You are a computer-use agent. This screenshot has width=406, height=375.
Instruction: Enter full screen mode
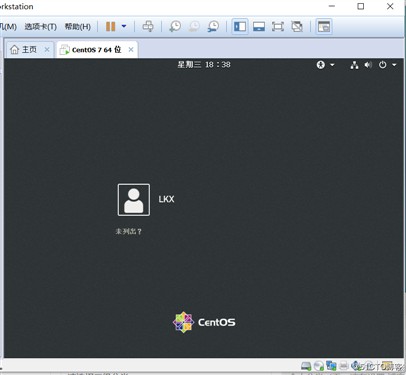pos(278,26)
